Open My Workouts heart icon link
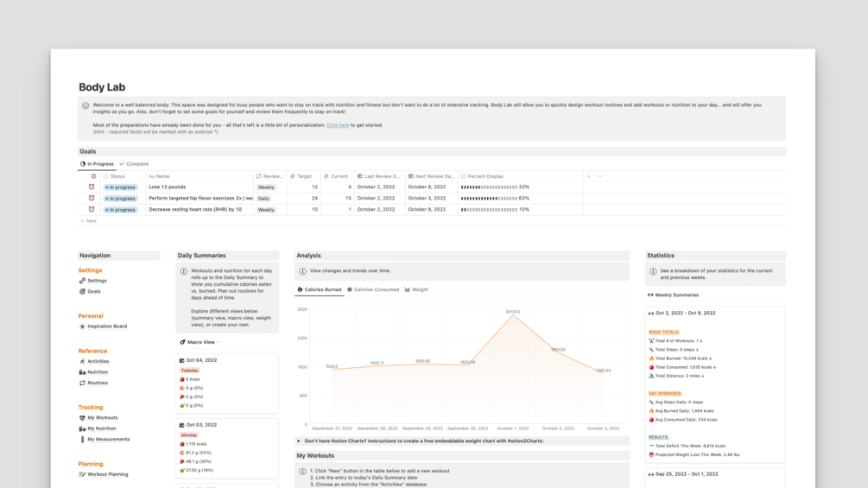The height and width of the screenshot is (488, 868). coord(82,418)
